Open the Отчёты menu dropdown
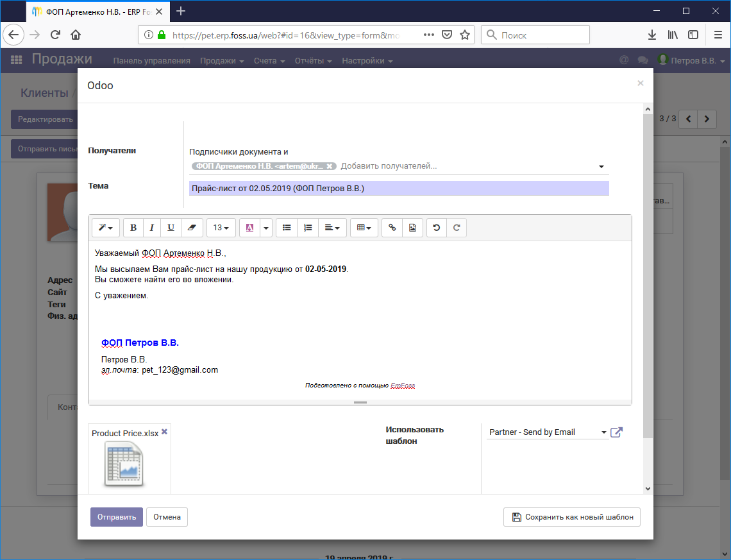731x560 pixels. 313,60
